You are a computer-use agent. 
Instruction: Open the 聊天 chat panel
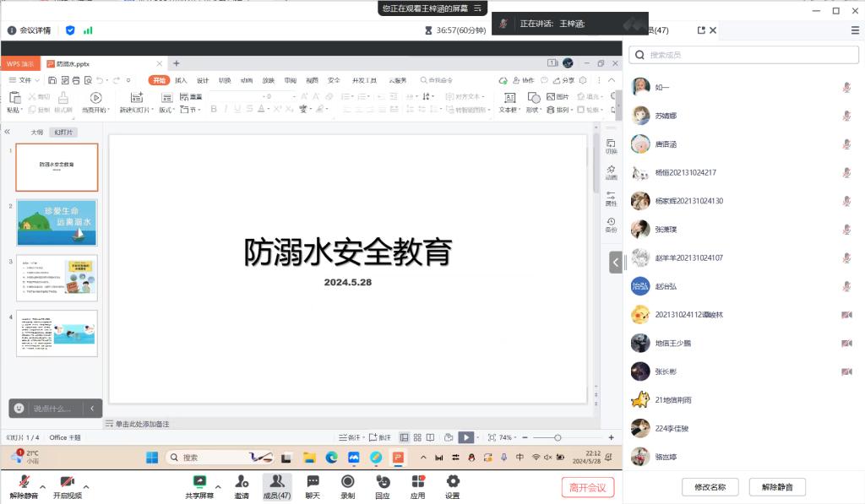coord(313,485)
